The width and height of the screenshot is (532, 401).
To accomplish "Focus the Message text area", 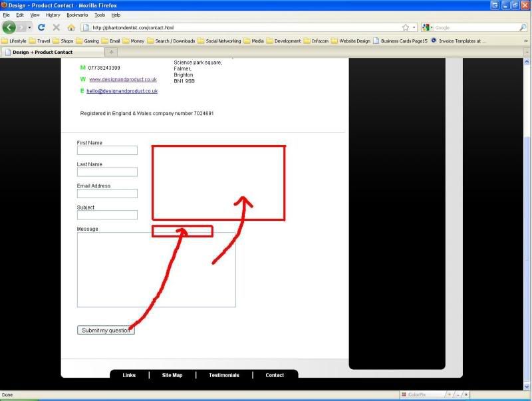I will 156,270.
